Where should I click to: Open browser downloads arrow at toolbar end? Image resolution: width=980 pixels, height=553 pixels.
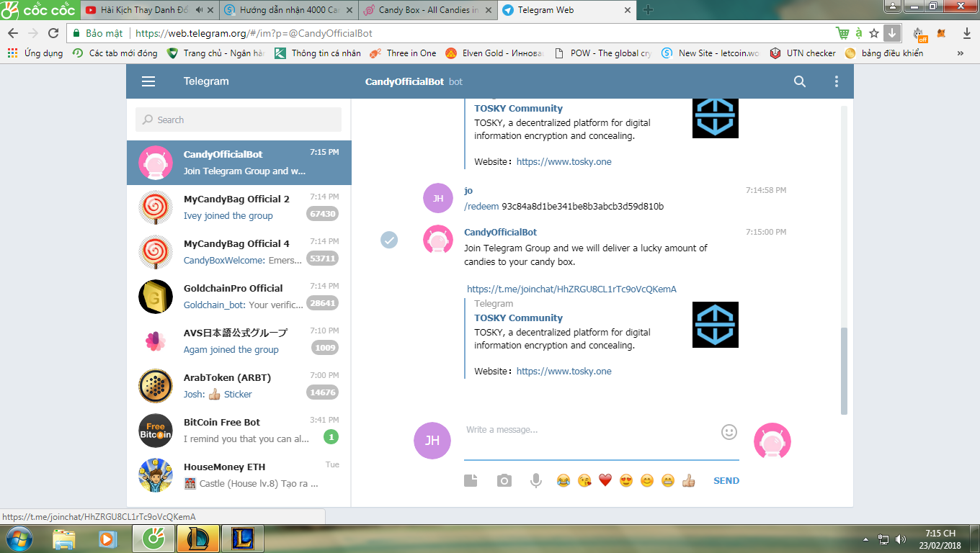tap(966, 33)
